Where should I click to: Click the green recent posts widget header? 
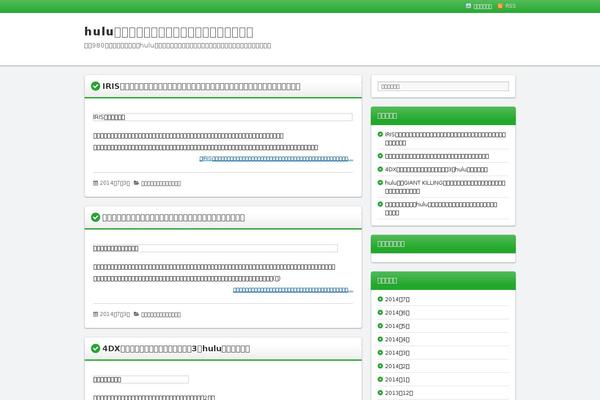click(x=443, y=116)
